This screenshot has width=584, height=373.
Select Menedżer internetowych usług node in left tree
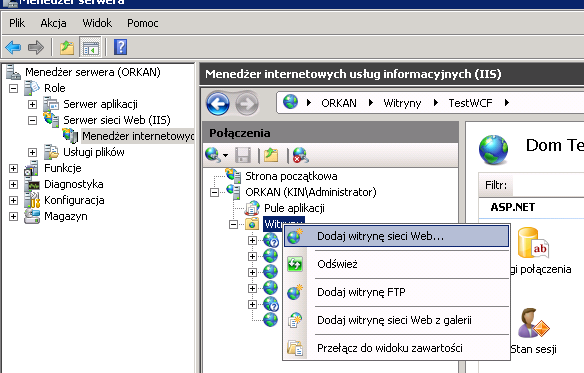[x=137, y=136]
